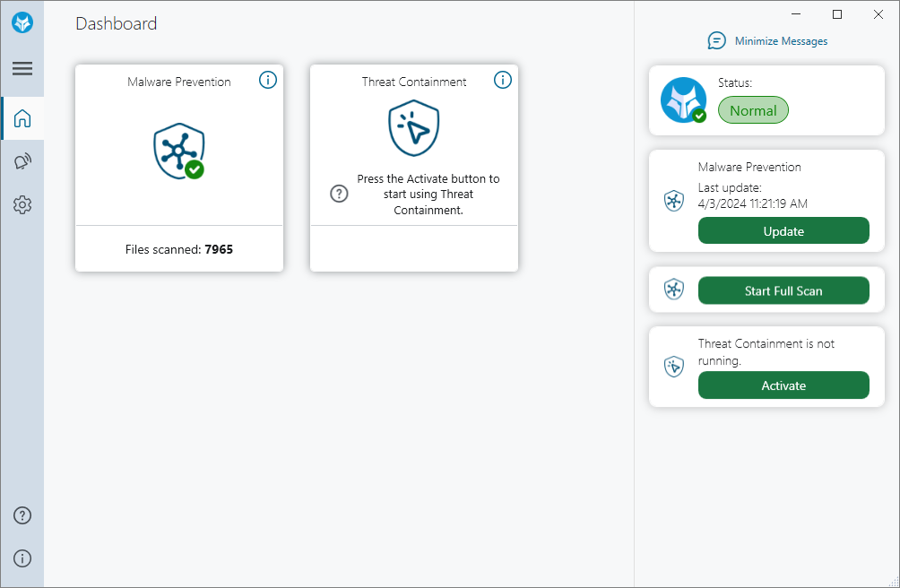Click the wolf status avatar icon
Image resolution: width=900 pixels, height=588 pixels.
[683, 100]
